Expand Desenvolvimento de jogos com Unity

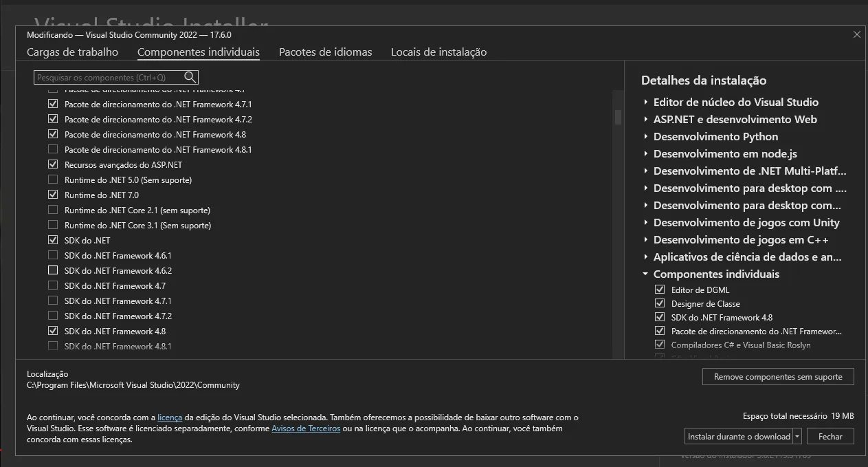pos(646,223)
